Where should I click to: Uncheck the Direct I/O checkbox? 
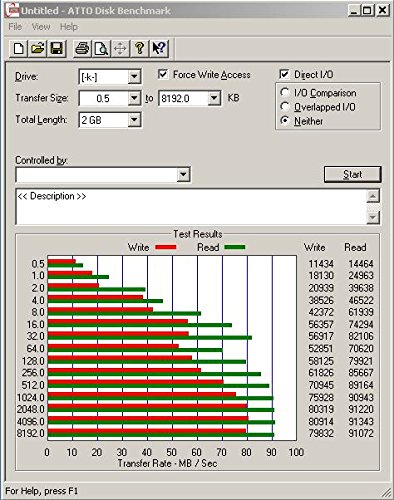tap(284, 74)
